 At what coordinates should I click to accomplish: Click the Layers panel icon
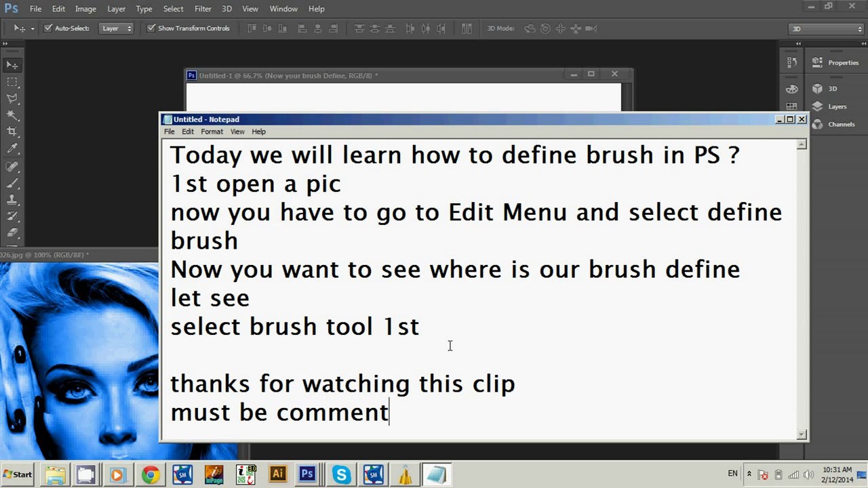[x=817, y=106]
